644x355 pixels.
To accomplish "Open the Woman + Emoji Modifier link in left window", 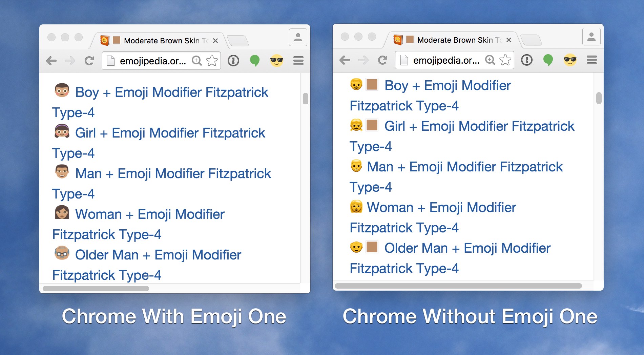I will point(138,224).
